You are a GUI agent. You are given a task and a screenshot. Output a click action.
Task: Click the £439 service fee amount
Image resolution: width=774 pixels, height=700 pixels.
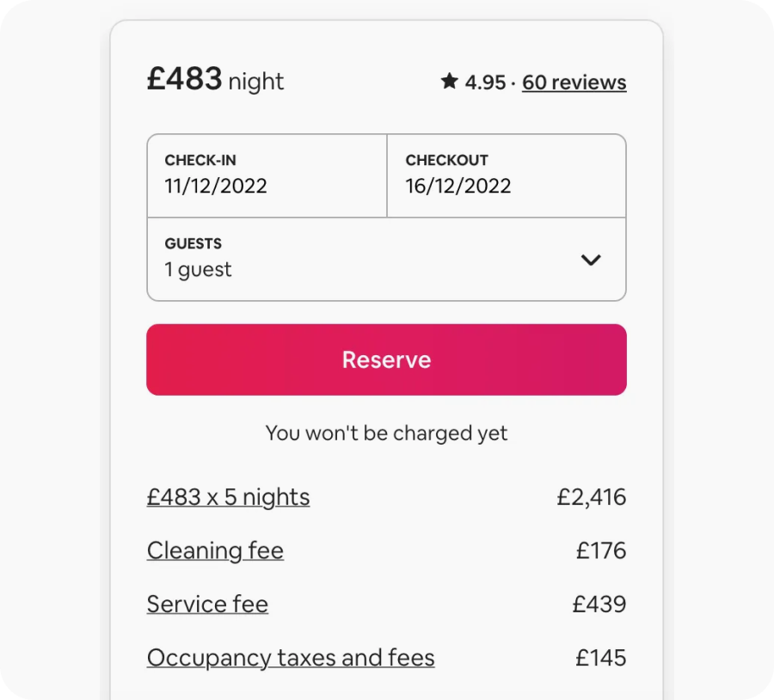(x=599, y=604)
